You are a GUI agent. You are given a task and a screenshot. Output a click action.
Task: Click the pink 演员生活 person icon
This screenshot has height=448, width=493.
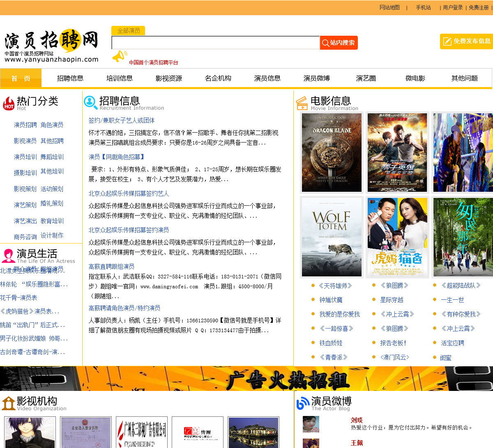pyautogui.click(x=8, y=255)
